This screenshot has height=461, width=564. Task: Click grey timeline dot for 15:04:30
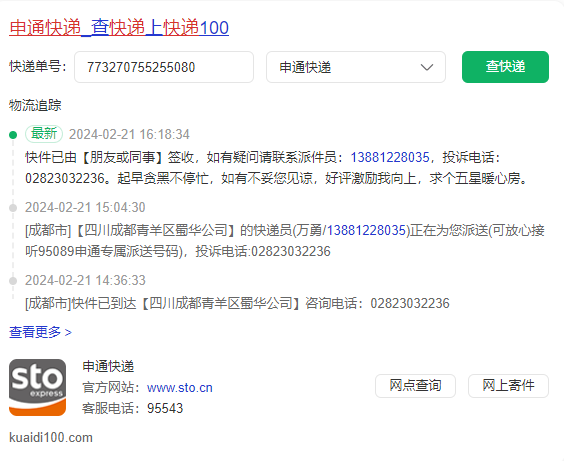coord(13,208)
